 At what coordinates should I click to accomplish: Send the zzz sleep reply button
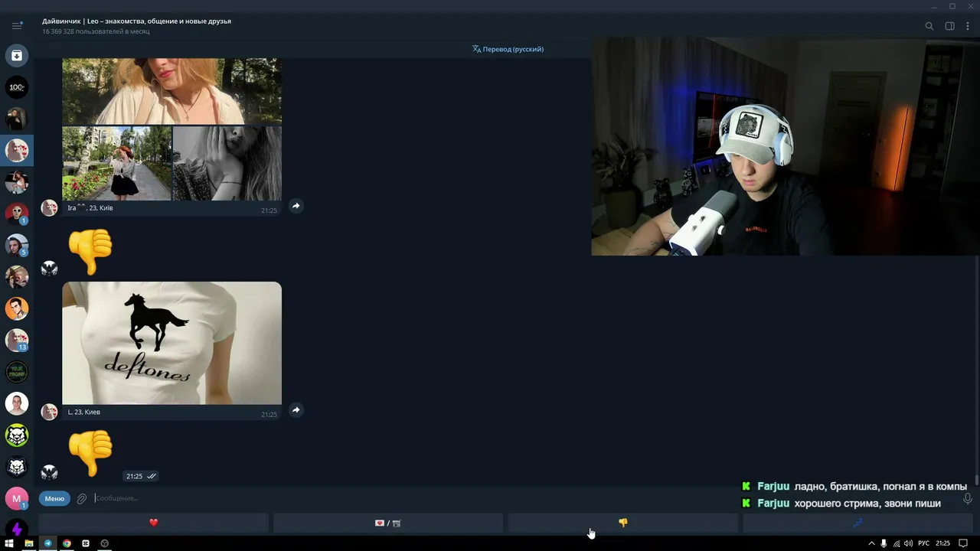click(857, 523)
